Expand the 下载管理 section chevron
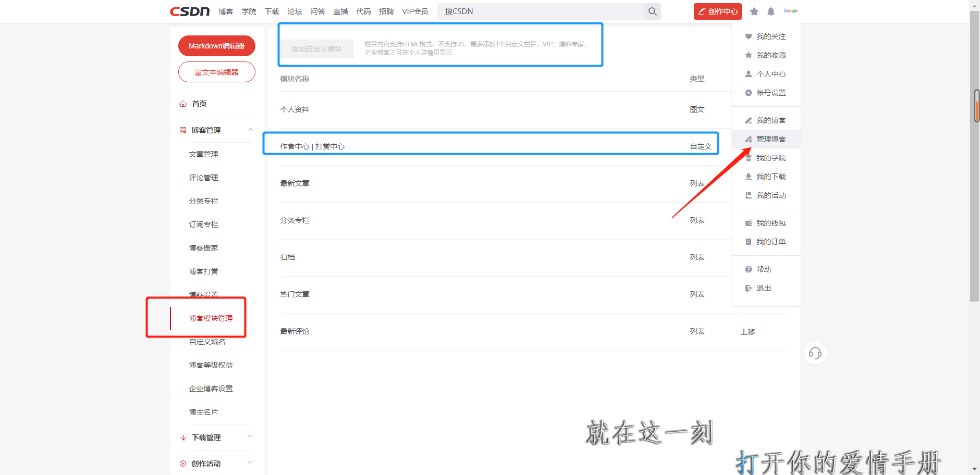The height and width of the screenshot is (475, 980). click(x=250, y=436)
